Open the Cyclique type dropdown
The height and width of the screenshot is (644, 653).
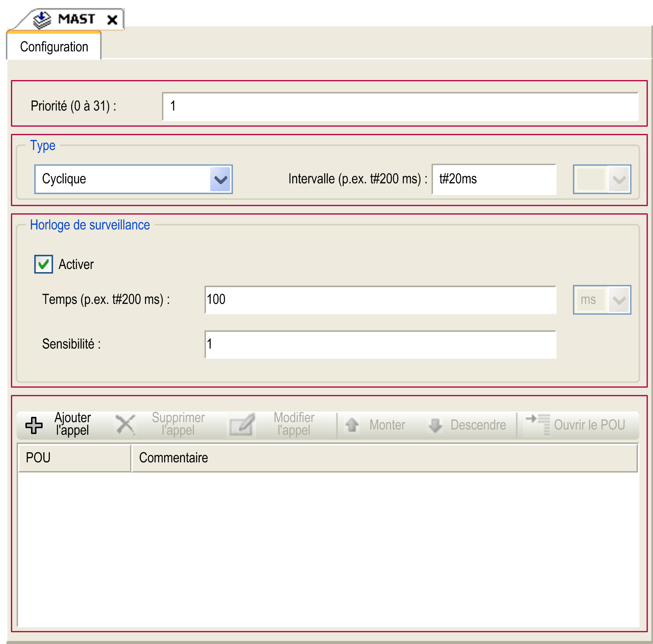tap(134, 179)
